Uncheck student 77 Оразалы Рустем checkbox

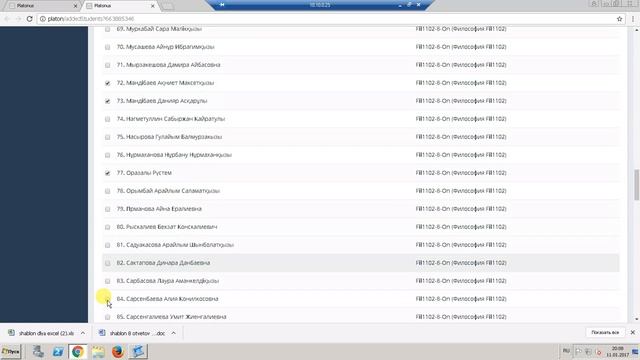pos(107,173)
